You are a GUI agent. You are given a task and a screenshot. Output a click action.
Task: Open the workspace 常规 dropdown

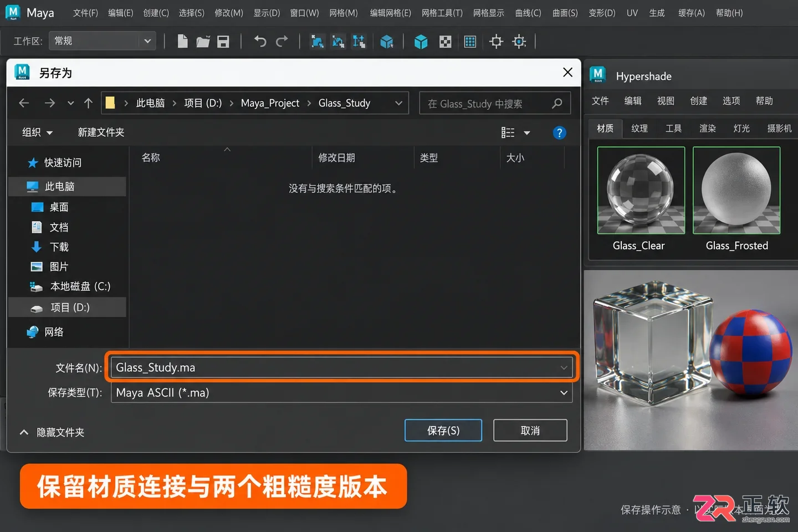(x=103, y=41)
